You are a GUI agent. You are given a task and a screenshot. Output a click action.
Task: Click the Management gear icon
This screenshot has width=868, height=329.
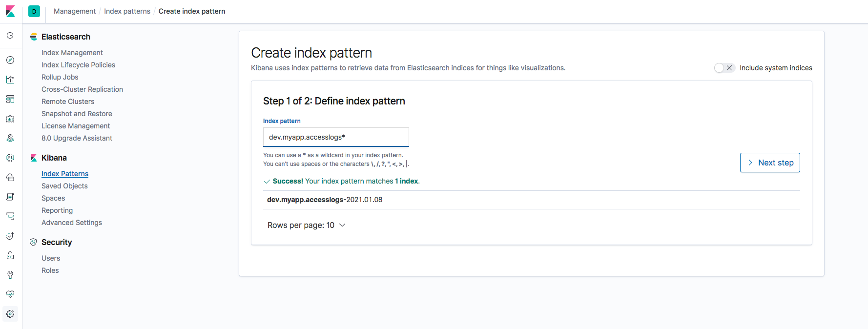[x=10, y=314]
